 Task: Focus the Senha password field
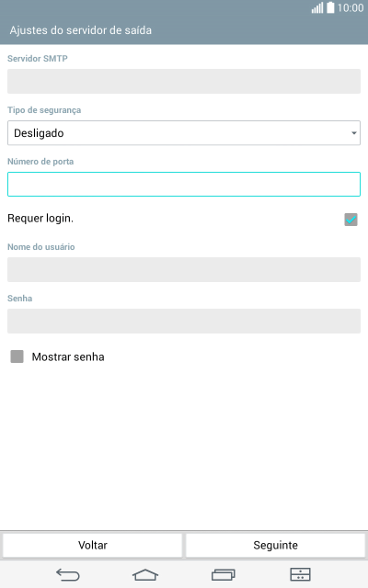184,321
